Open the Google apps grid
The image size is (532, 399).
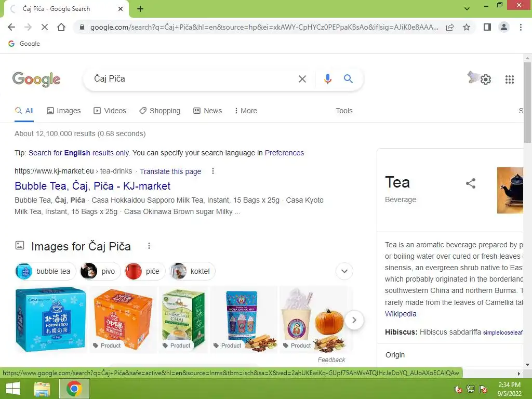pos(509,79)
